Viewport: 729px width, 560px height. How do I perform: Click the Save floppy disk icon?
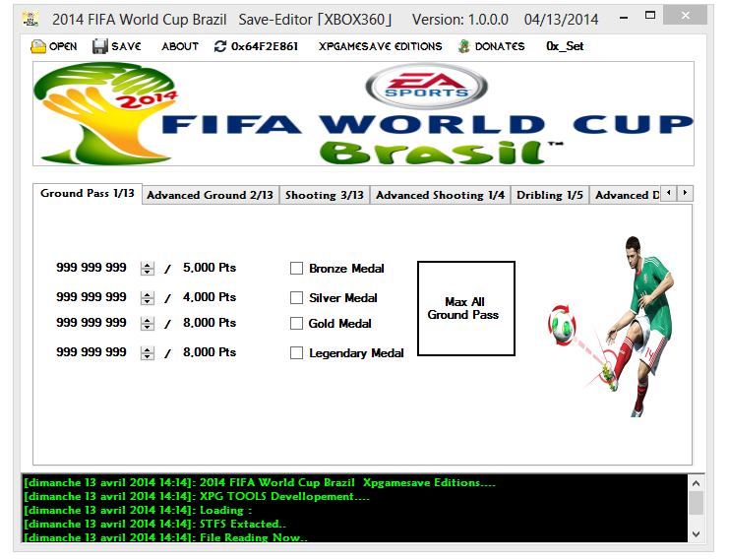100,46
